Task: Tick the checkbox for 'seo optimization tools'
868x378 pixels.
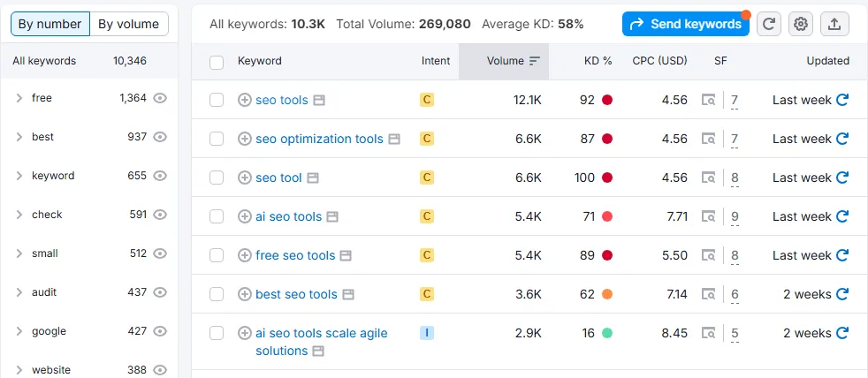Action: tap(217, 139)
